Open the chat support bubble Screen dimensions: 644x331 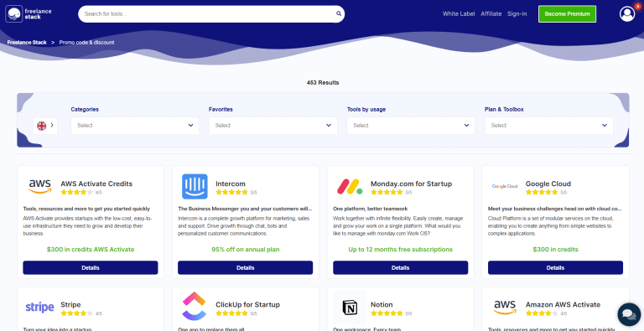629,314
